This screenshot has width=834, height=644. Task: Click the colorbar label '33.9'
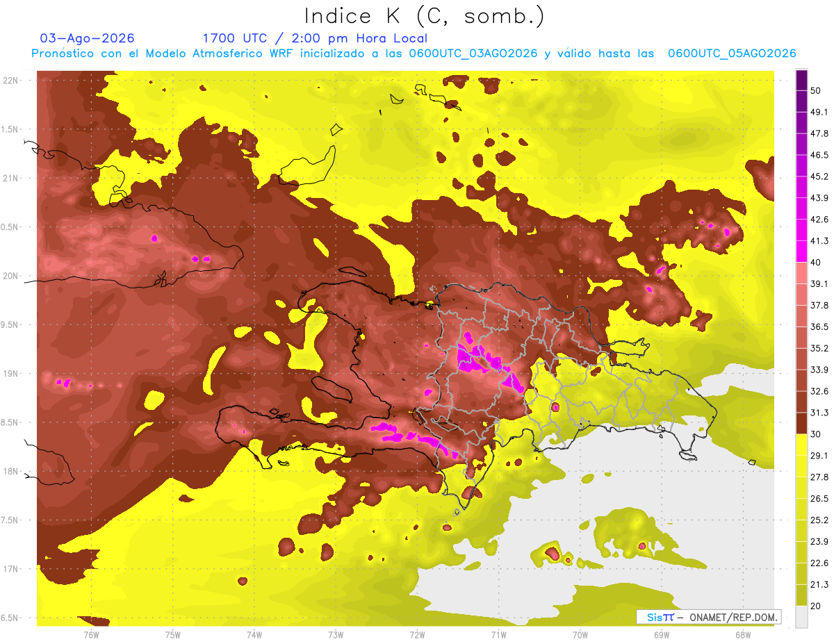pos(819,370)
